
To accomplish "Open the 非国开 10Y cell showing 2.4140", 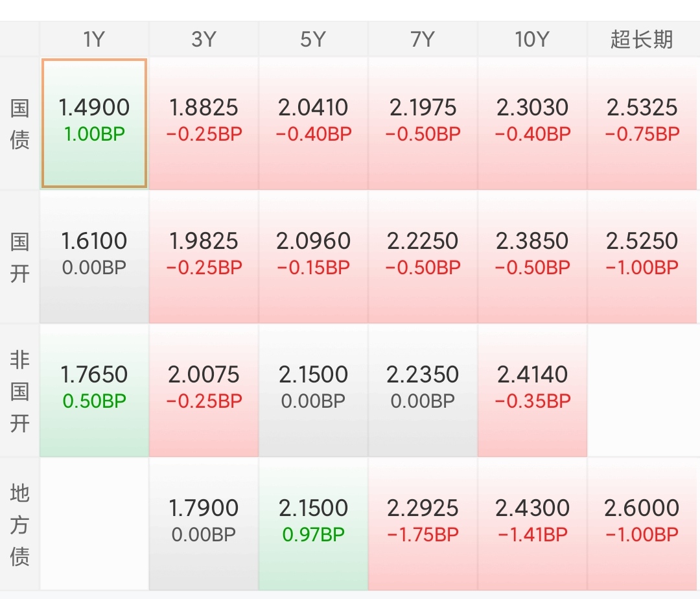I will (x=532, y=390).
